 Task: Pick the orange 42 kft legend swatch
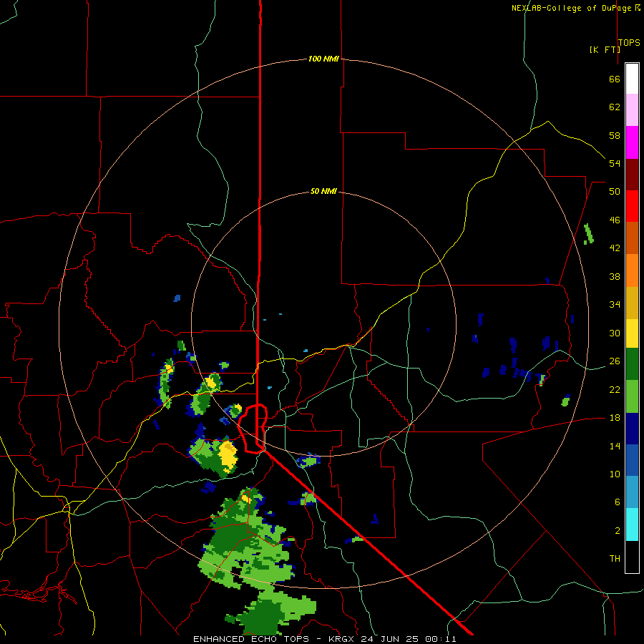[x=632, y=270]
